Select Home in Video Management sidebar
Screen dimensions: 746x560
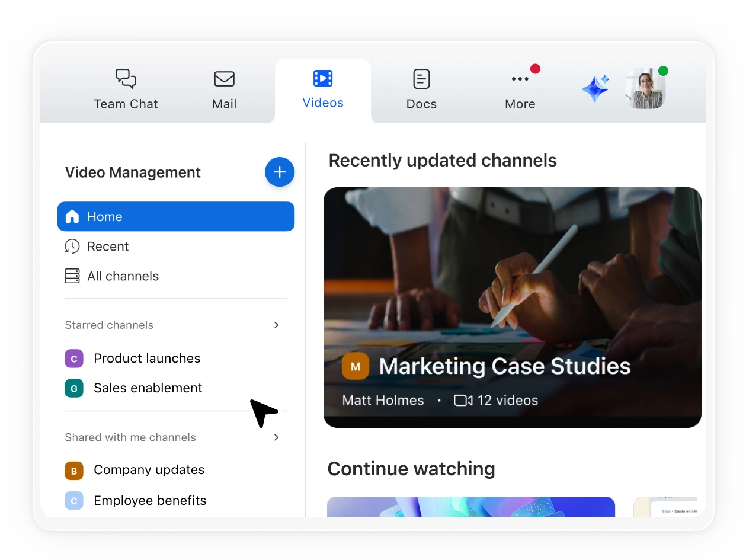point(175,216)
